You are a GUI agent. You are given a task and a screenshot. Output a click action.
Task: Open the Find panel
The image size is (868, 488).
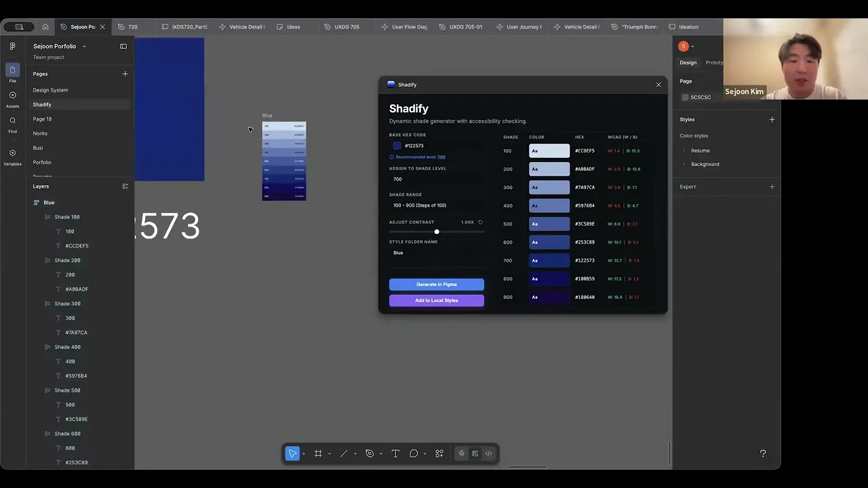pyautogui.click(x=12, y=125)
